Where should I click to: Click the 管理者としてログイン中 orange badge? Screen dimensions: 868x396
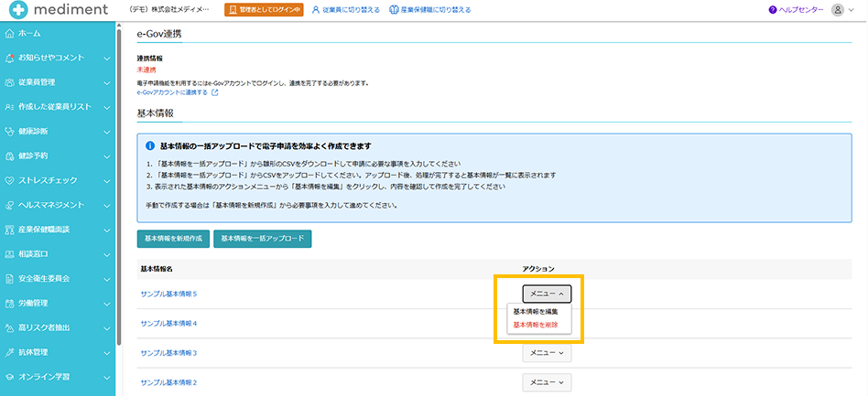coord(264,10)
